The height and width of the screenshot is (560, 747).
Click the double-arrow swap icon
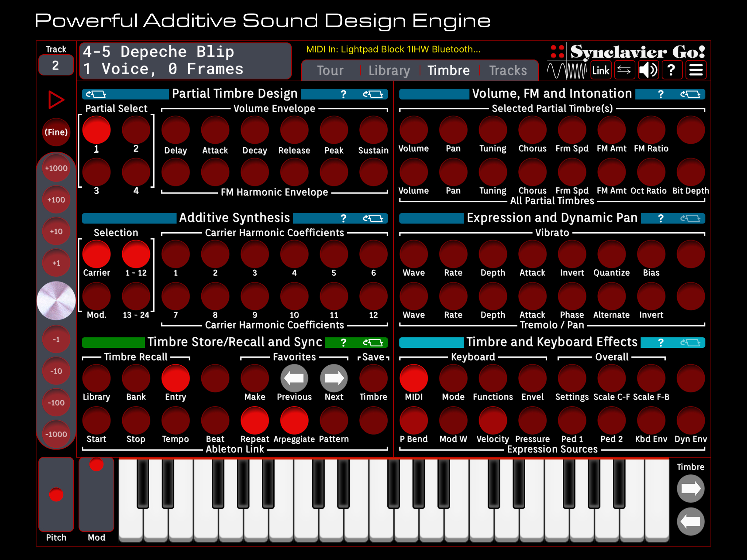(624, 70)
